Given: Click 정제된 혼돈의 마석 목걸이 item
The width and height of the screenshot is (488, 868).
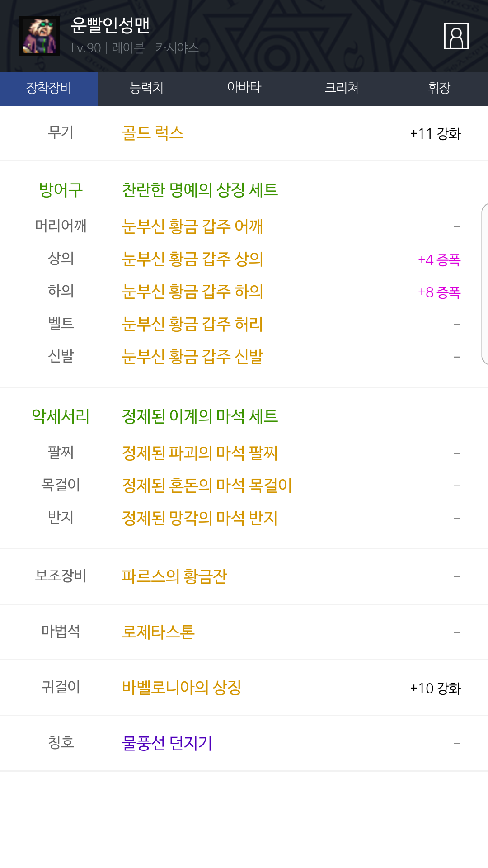Looking at the screenshot, I should 206,486.
